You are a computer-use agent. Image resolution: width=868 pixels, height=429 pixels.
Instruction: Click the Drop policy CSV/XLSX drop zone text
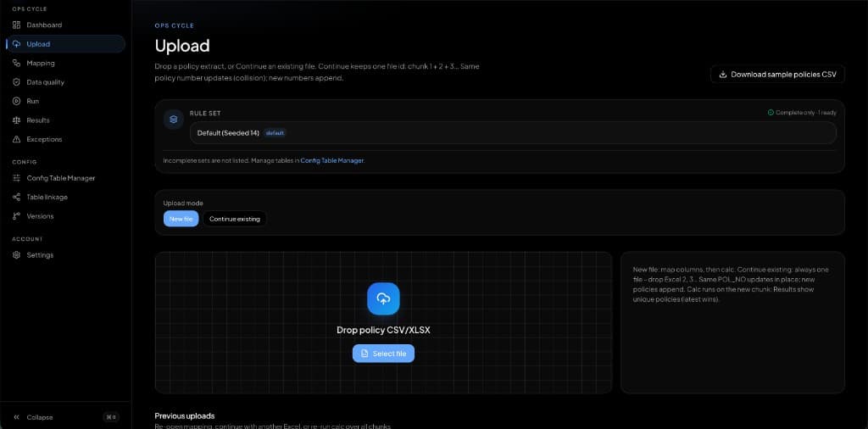383,330
